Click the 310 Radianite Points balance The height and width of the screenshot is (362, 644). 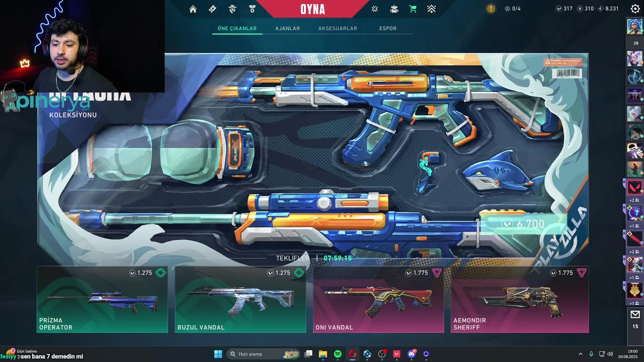pyautogui.click(x=585, y=9)
